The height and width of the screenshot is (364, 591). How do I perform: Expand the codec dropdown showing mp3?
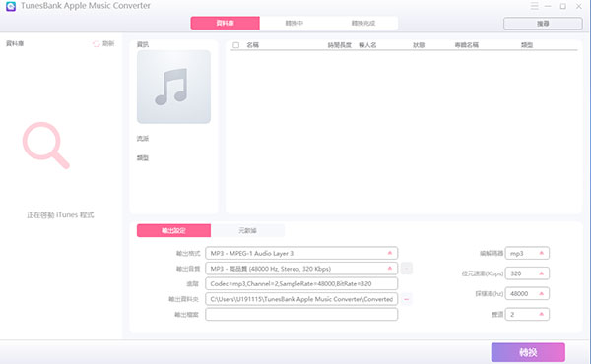[527, 254]
